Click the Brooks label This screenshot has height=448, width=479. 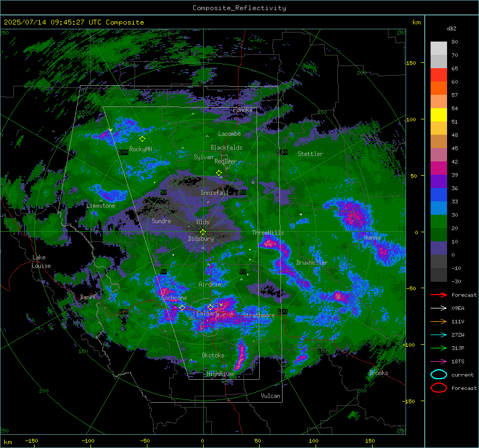(x=378, y=373)
